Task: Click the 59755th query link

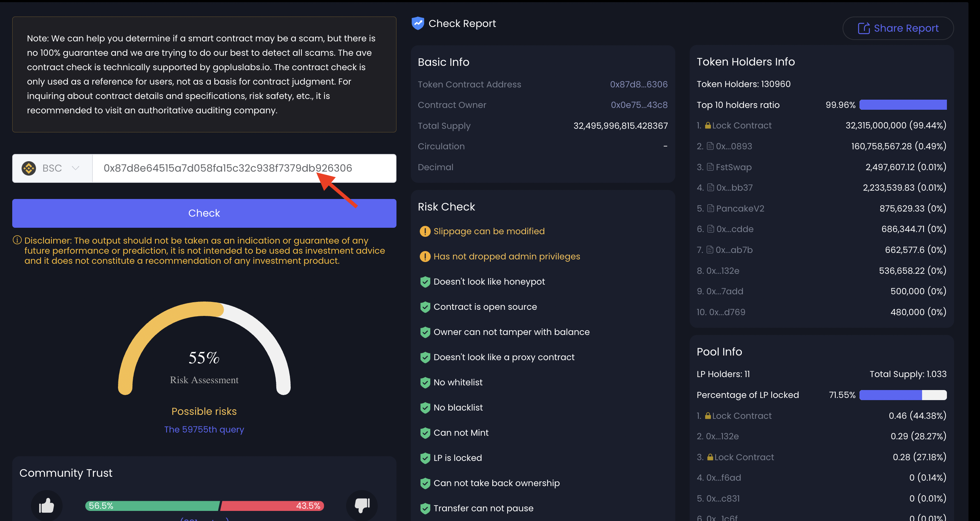Action: [204, 429]
